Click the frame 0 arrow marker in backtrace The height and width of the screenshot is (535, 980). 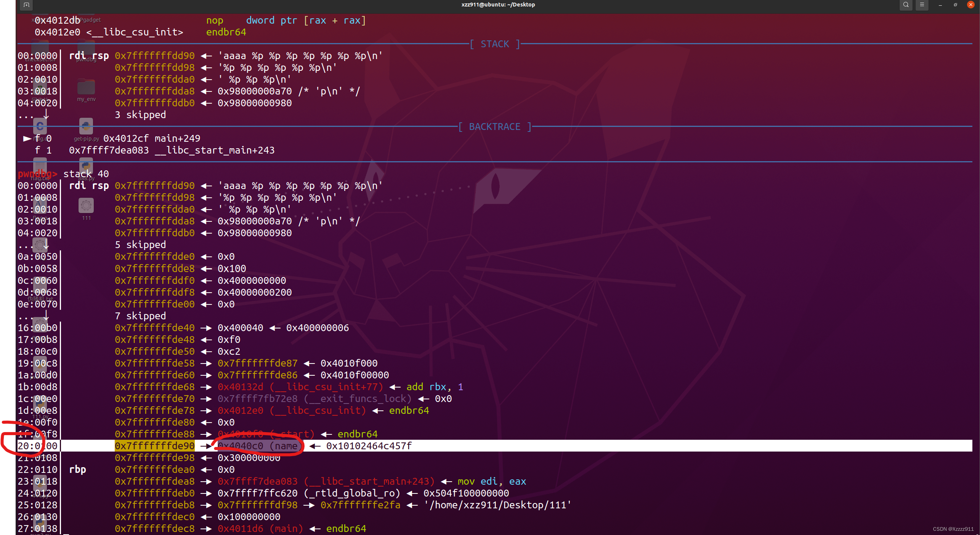[x=27, y=138]
